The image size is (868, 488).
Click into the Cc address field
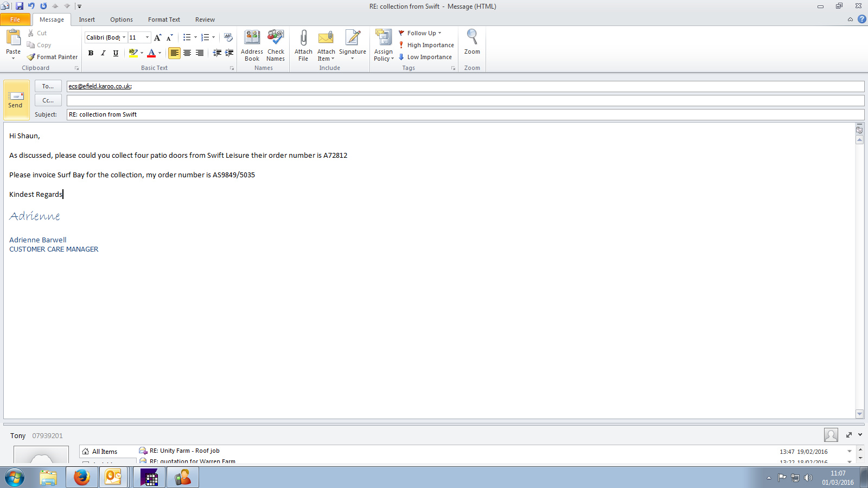tap(465, 100)
